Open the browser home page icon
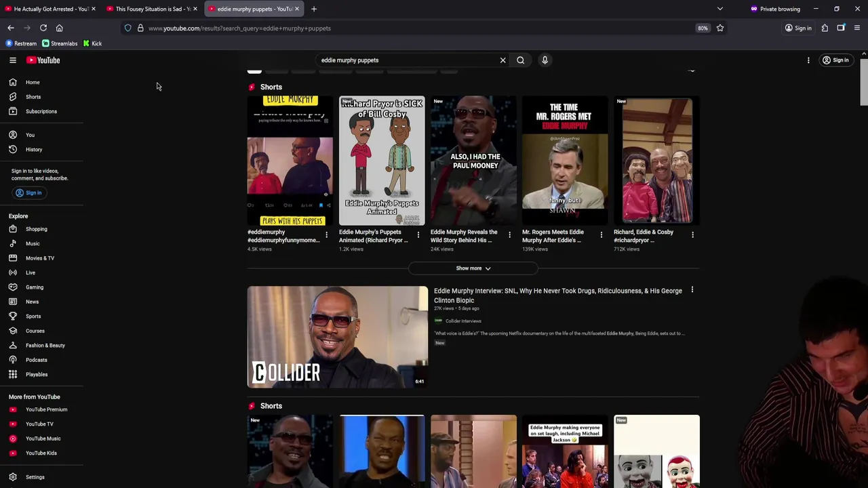The image size is (868, 488). pos(59,28)
